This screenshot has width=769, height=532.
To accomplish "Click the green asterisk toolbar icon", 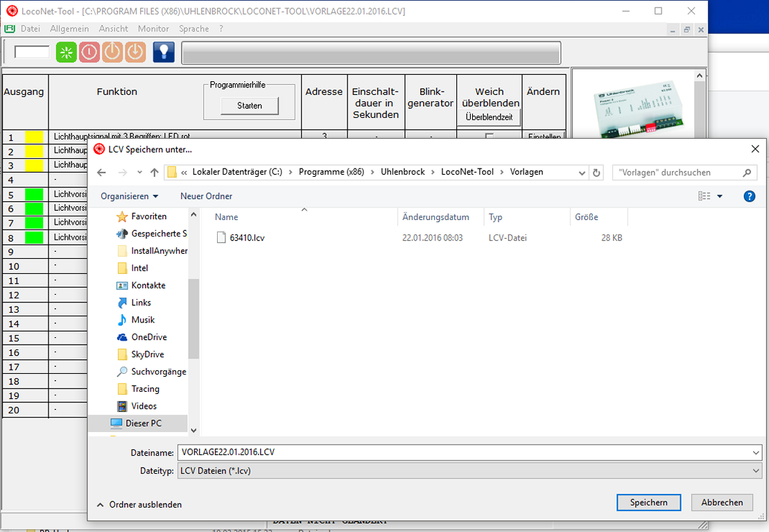I will (66, 52).
